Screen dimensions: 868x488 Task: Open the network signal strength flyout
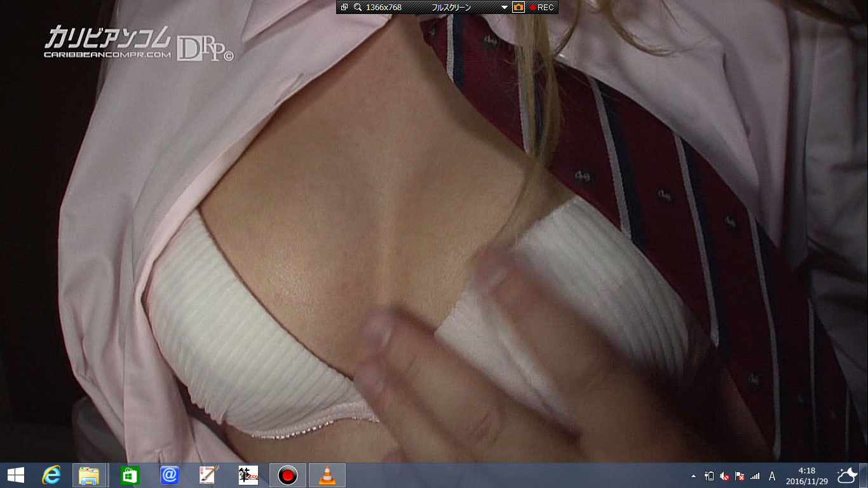(755, 476)
